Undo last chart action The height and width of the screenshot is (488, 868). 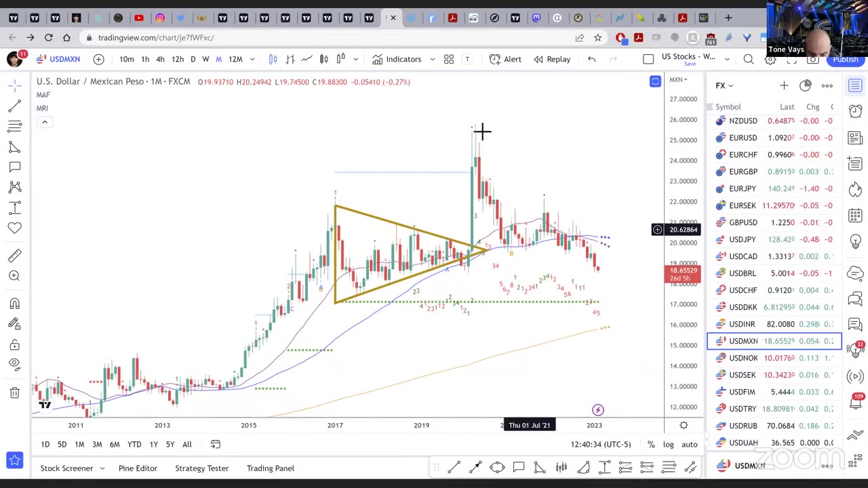click(591, 59)
